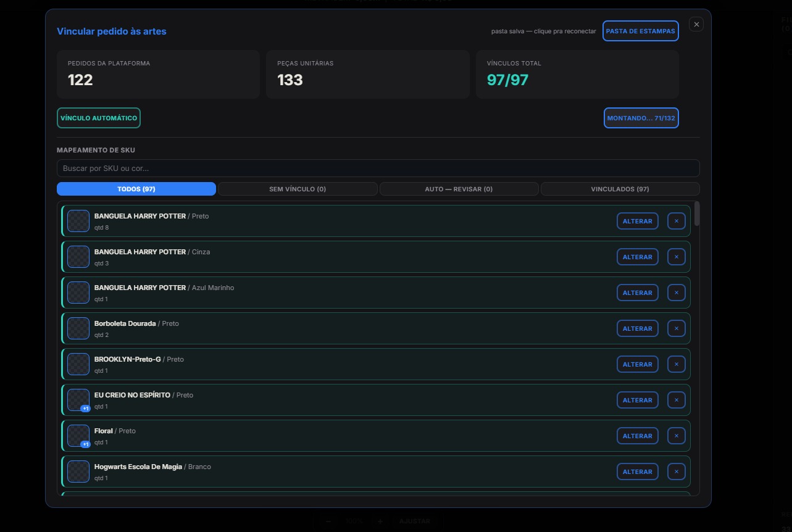This screenshot has height=532, width=792.
Task: Click ALTERAR on EU CREIO NO ESPÍRITO row
Action: [638, 400]
